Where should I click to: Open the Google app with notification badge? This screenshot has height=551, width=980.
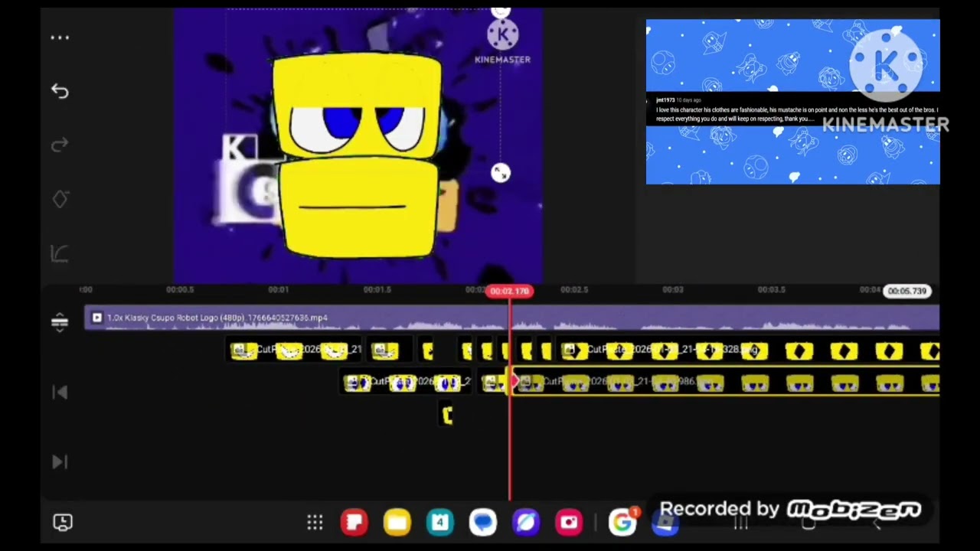[x=623, y=522]
